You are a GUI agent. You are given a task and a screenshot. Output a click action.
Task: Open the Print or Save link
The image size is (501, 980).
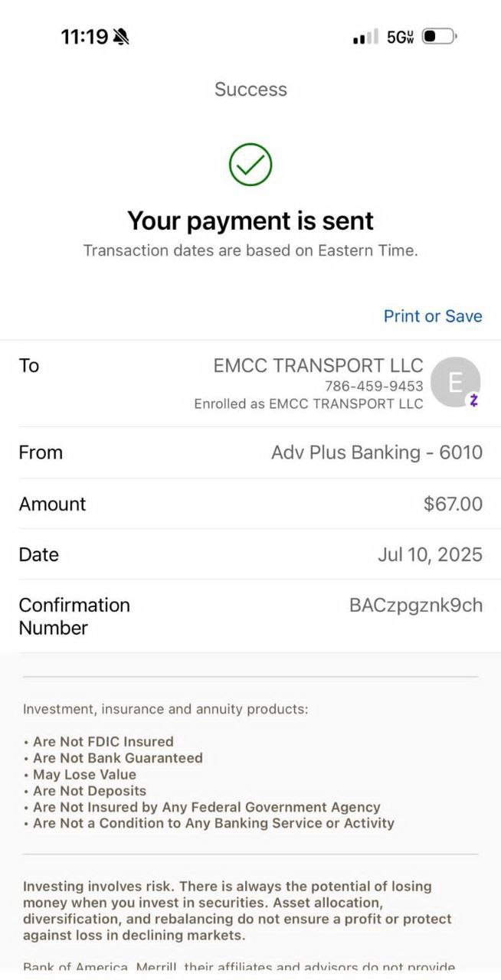pyautogui.click(x=433, y=316)
